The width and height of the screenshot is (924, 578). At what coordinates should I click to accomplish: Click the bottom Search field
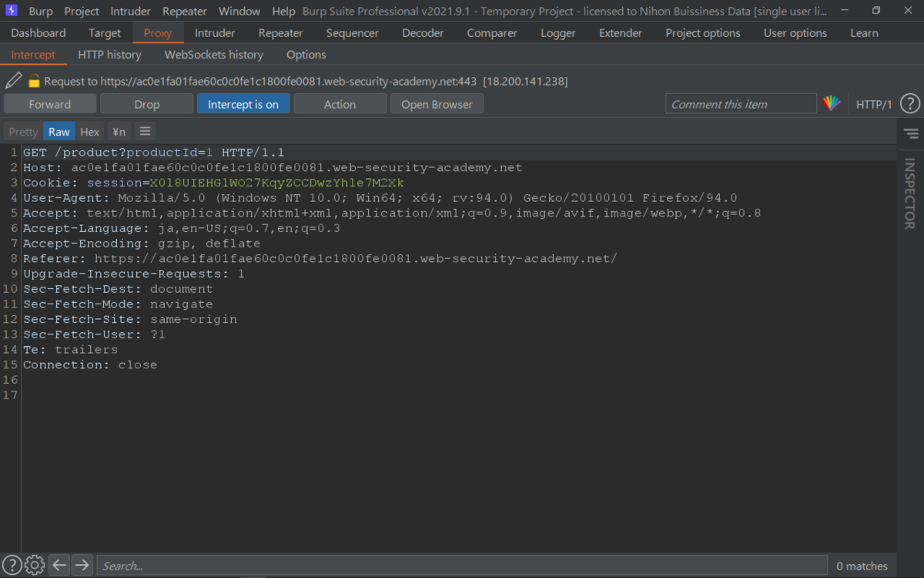462,566
